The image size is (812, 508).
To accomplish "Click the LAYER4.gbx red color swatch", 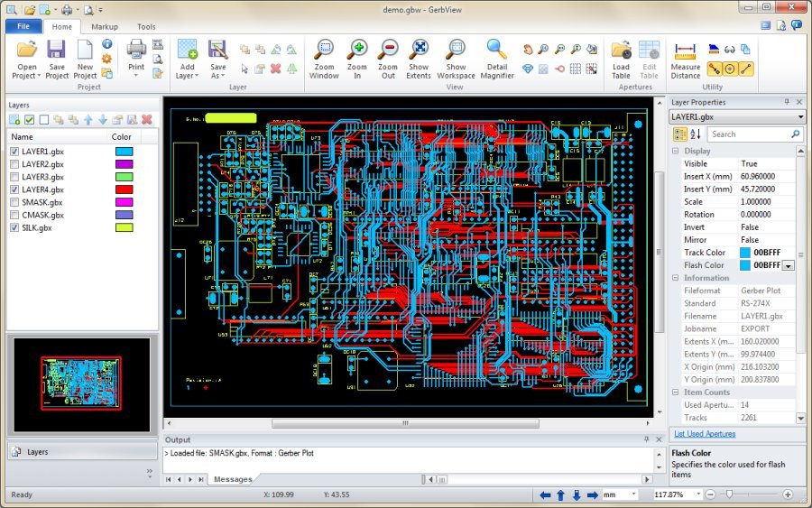I will [x=124, y=189].
